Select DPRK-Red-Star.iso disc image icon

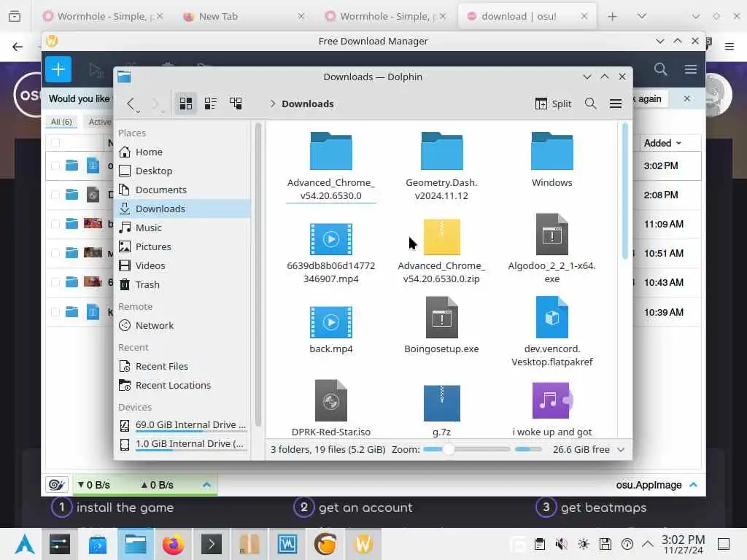(331, 400)
